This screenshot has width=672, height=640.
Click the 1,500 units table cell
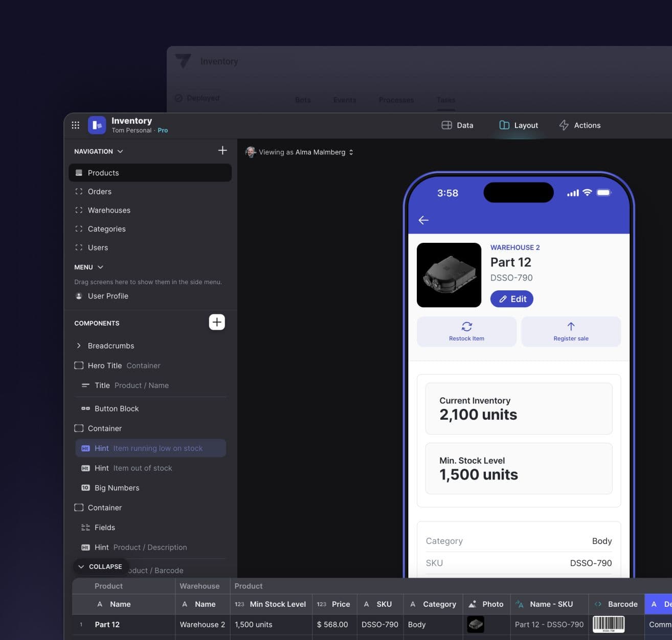pos(271,625)
